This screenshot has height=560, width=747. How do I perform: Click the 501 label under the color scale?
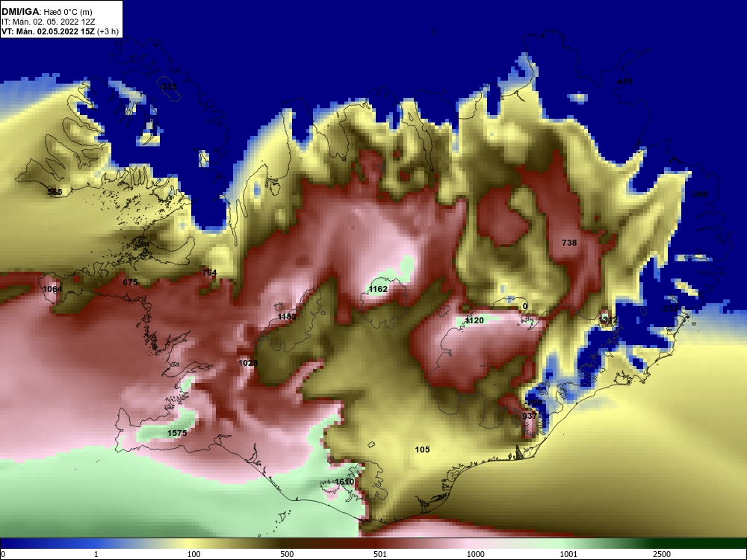pyautogui.click(x=380, y=554)
